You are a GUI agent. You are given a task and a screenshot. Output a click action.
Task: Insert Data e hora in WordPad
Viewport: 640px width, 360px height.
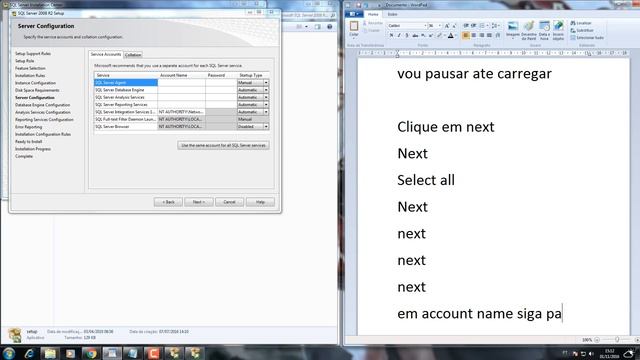[544, 29]
